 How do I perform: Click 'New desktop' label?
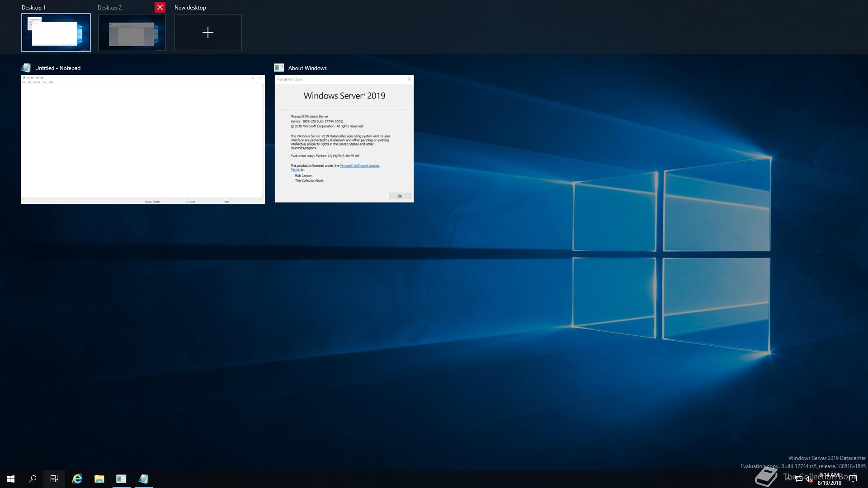pos(190,8)
